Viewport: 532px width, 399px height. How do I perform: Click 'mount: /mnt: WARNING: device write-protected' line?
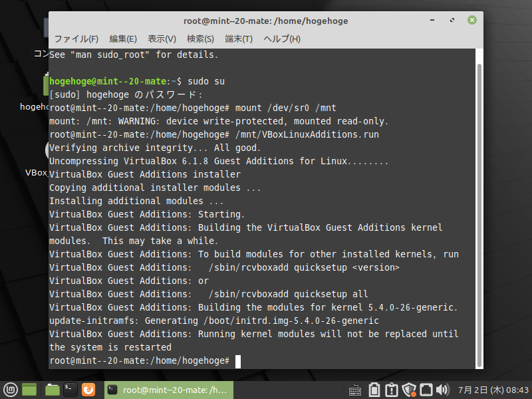[x=219, y=122]
